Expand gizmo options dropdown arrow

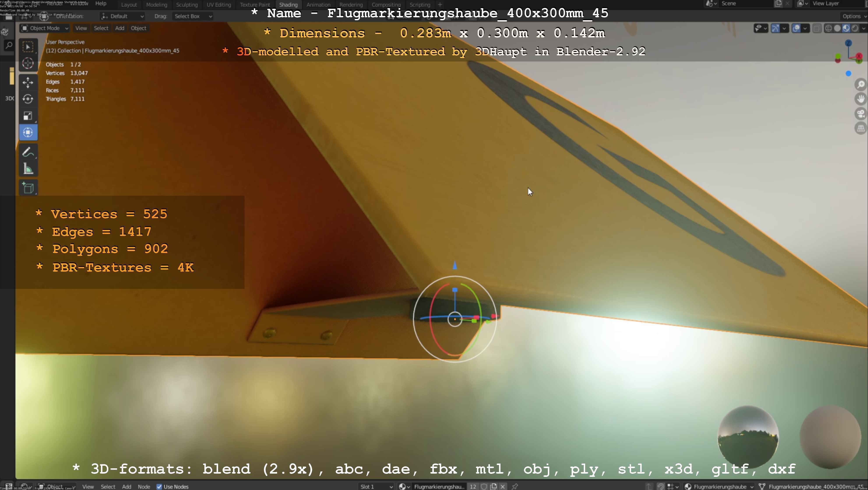point(784,28)
